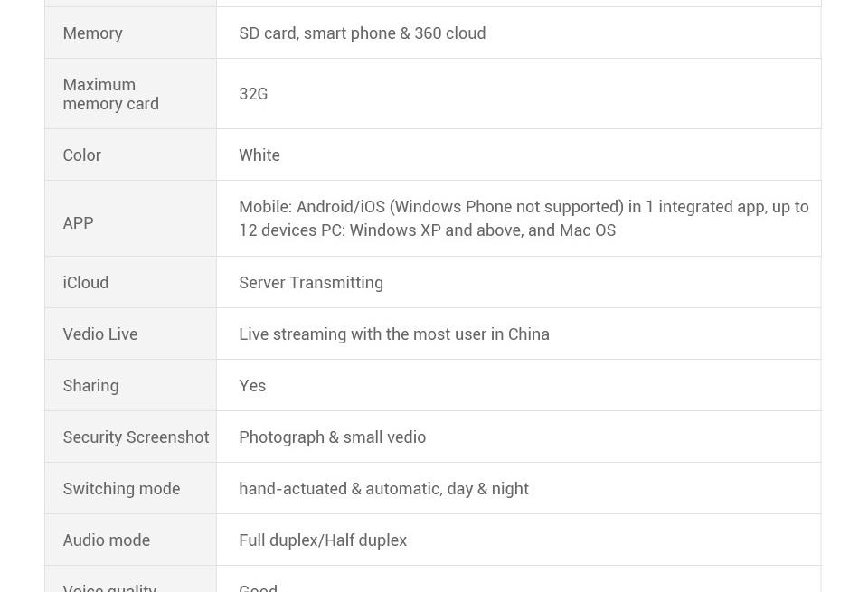Click the 'Yes' value for Sharing
Viewport: 868px width, 592px height.
(x=252, y=386)
